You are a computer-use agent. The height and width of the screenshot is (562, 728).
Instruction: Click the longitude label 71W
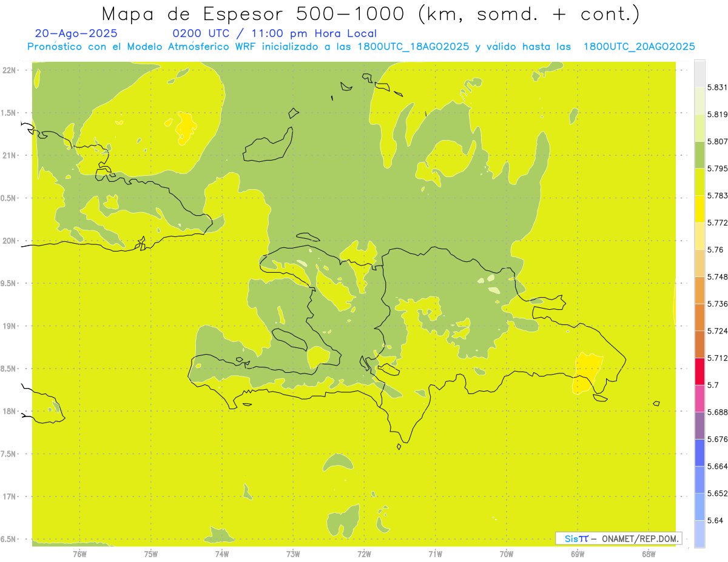[435, 554]
